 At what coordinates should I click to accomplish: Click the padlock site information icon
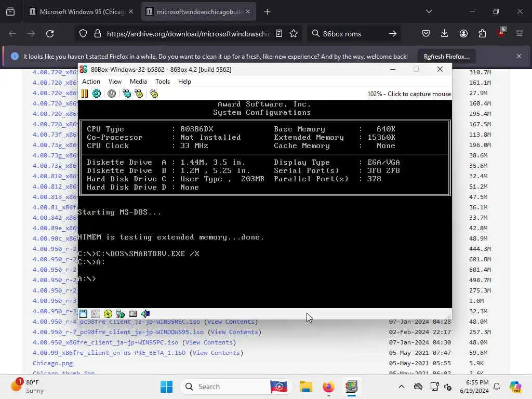pos(98,34)
